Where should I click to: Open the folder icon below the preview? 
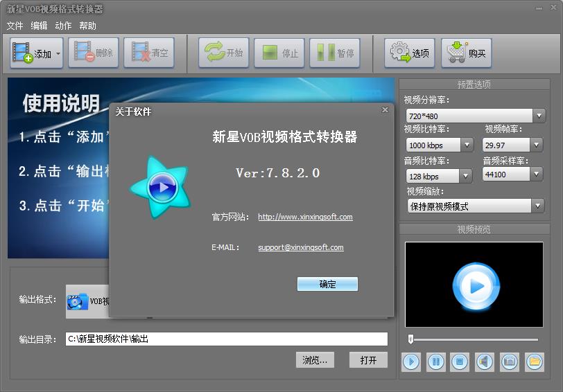(534, 361)
